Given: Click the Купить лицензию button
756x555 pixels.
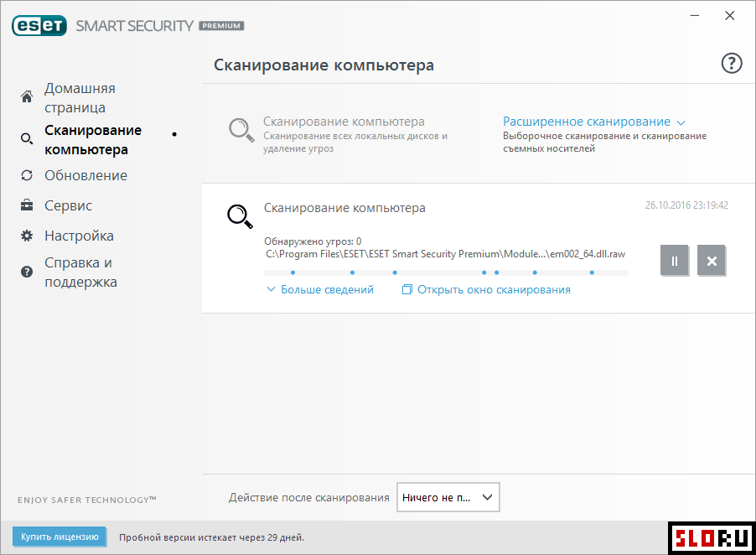Looking at the screenshot, I should (60, 537).
